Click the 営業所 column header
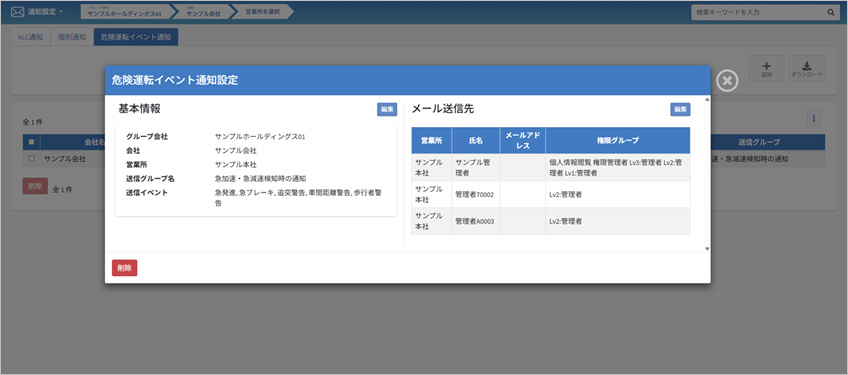The image size is (848, 375). point(432,141)
